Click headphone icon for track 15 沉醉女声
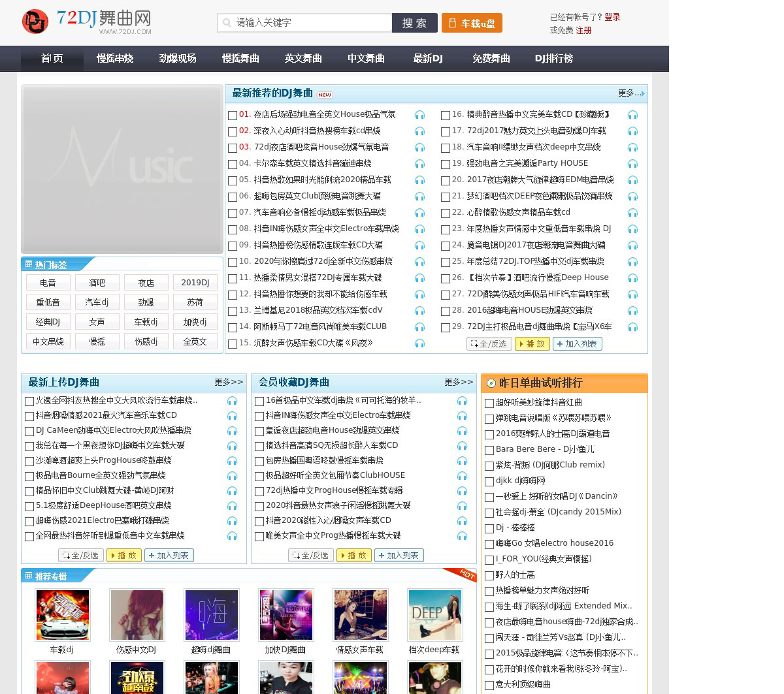784x694 pixels. 419,343
